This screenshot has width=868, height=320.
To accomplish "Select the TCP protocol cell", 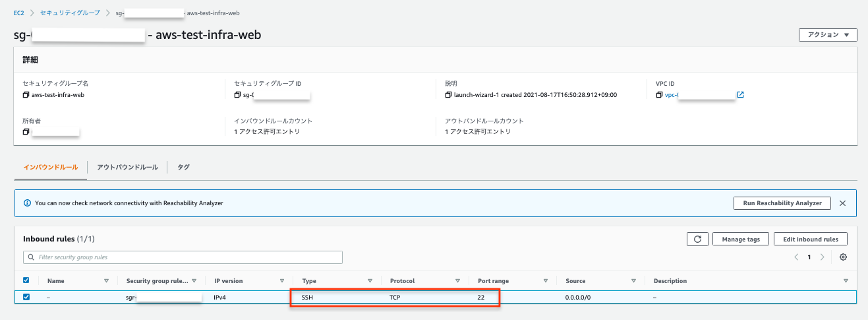I will click(x=395, y=298).
